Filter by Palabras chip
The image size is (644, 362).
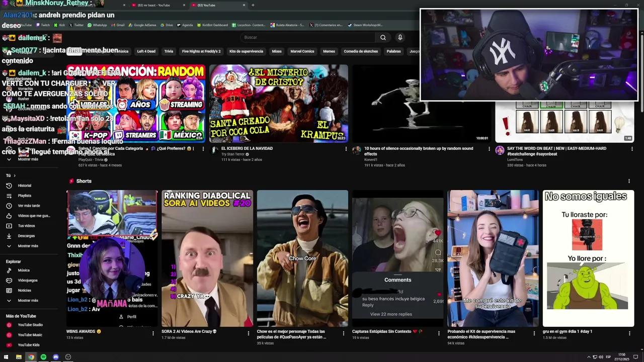[393, 51]
